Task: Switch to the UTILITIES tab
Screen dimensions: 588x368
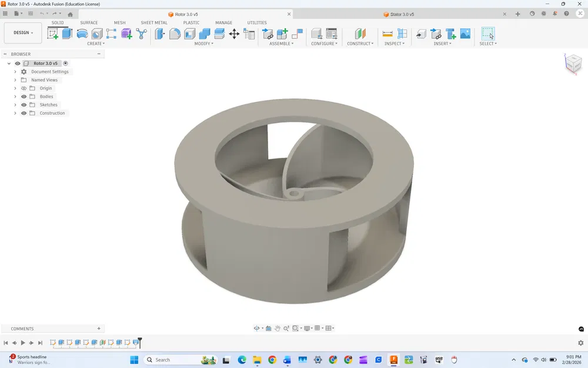Action: pos(257,22)
